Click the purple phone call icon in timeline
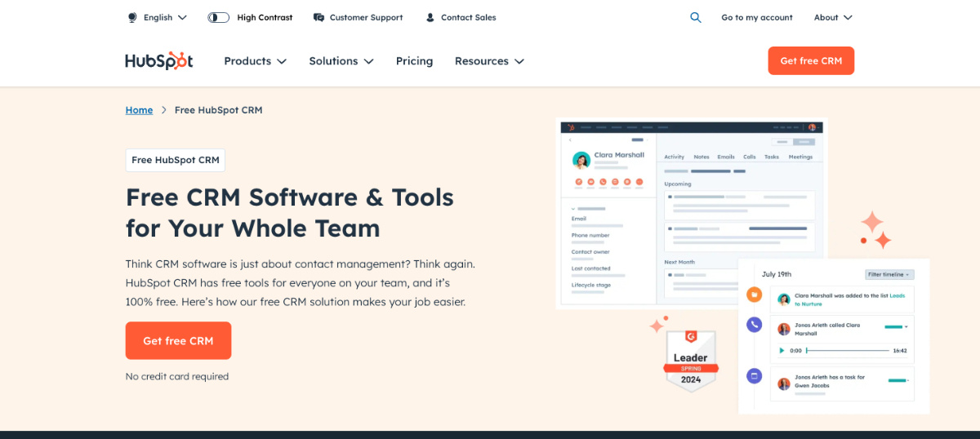The height and width of the screenshot is (439, 980). coord(754,325)
